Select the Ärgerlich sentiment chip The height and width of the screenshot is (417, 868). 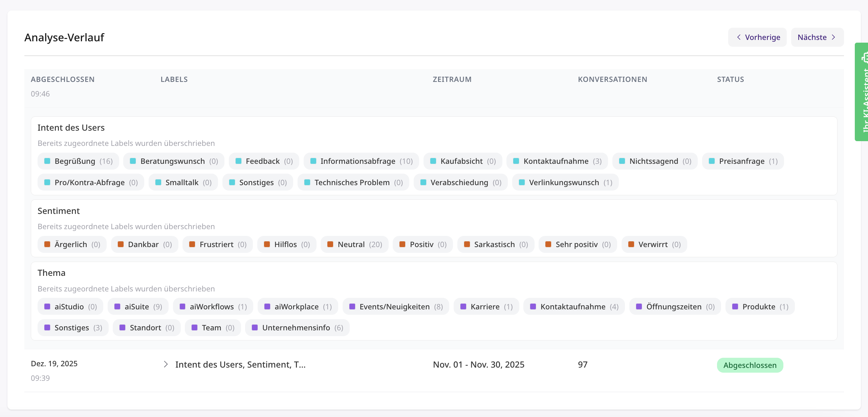pyautogui.click(x=72, y=244)
